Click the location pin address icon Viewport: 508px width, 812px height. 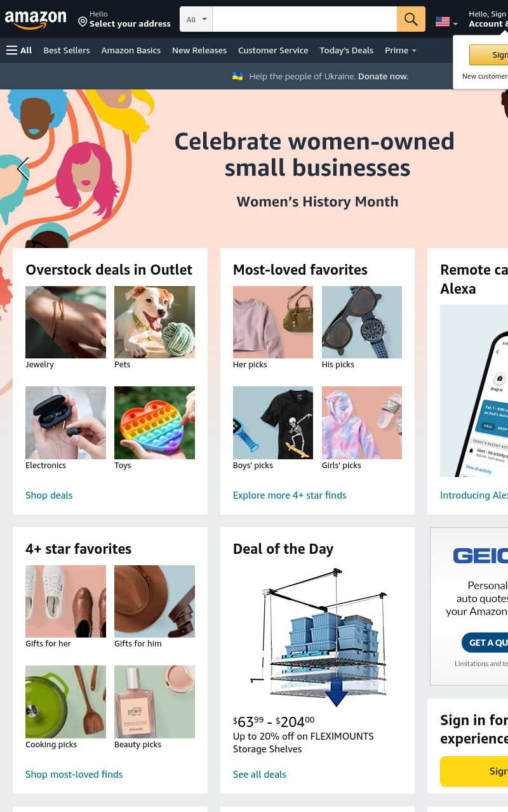pyautogui.click(x=83, y=22)
